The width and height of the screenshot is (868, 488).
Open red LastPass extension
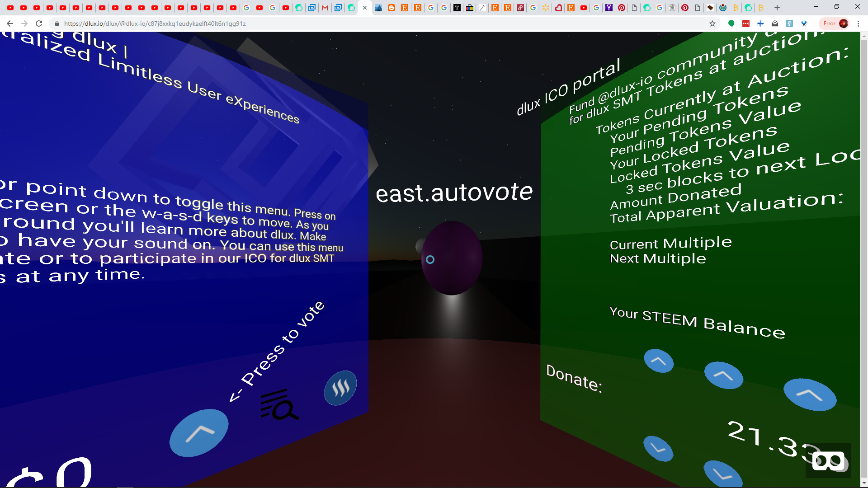tap(746, 23)
